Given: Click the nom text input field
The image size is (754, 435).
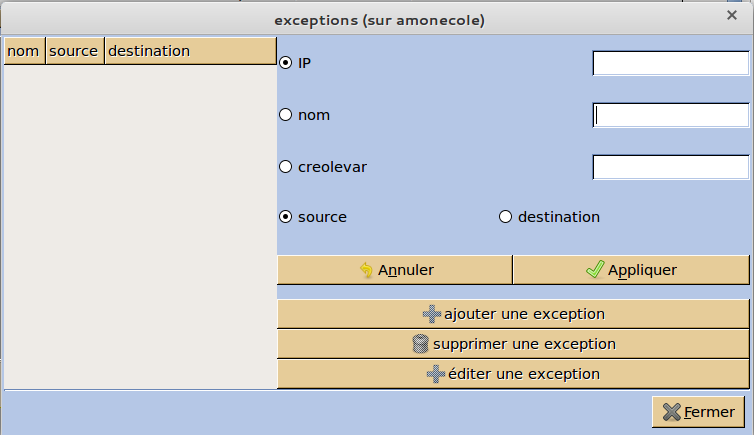Looking at the screenshot, I should [671, 115].
